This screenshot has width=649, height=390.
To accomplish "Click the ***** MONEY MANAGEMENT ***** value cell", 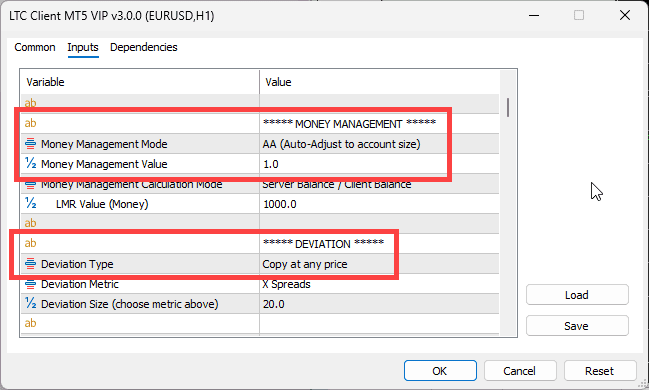I will [x=379, y=124].
